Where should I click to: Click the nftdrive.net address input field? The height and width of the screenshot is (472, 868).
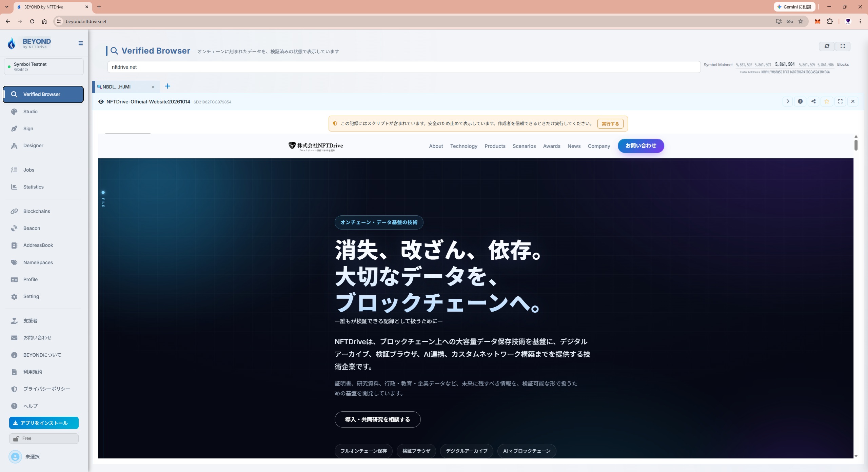[404, 67]
